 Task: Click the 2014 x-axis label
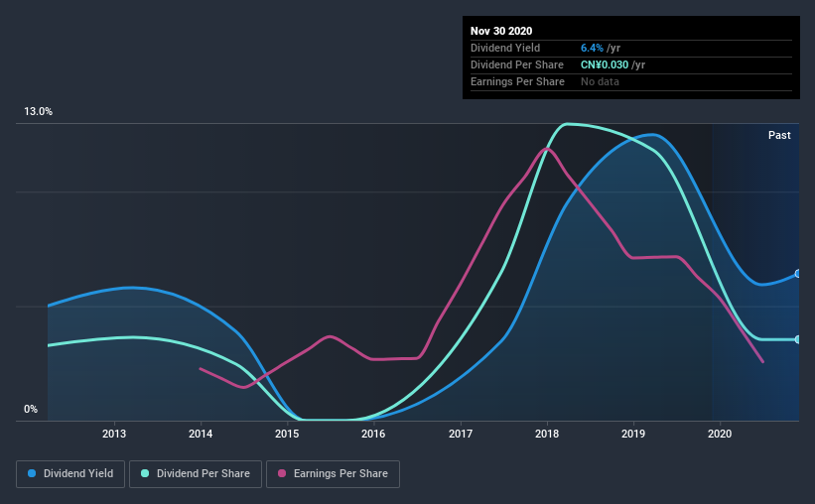pyautogui.click(x=201, y=434)
